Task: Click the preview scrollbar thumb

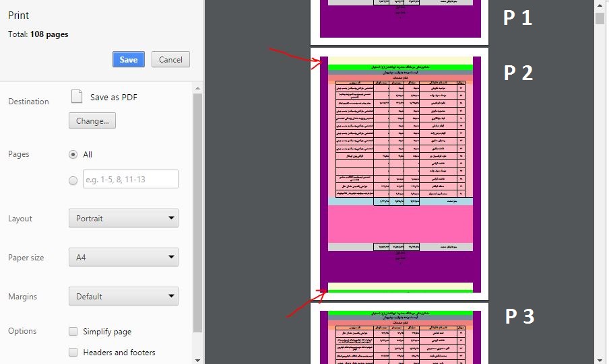Action: [x=600, y=19]
